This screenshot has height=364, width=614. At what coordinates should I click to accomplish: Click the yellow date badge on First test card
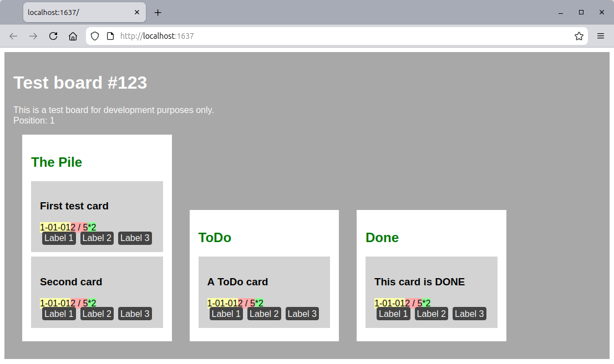(x=55, y=227)
